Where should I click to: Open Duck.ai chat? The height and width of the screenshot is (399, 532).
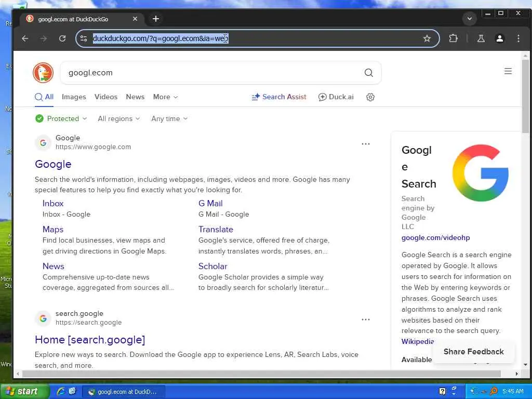336,97
